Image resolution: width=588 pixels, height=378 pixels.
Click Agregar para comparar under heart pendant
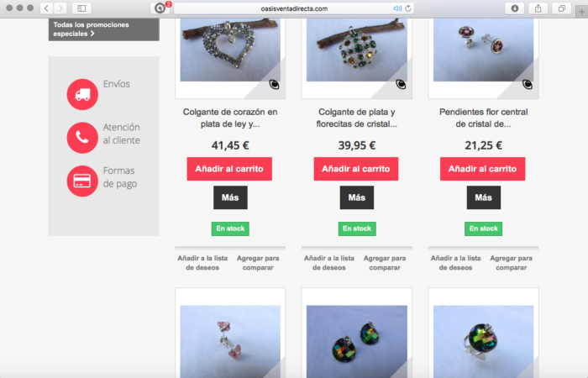click(x=258, y=263)
